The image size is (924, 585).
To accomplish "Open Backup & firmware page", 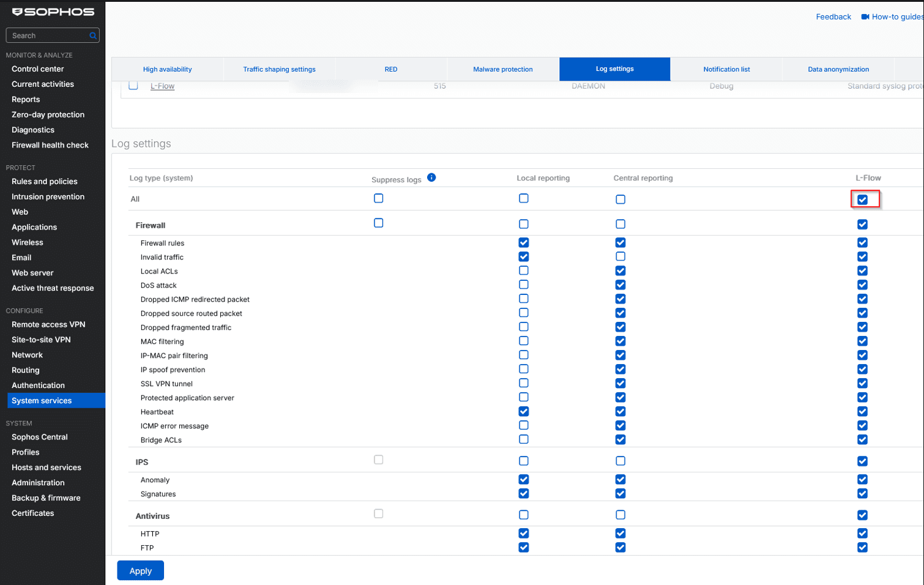I will [46, 498].
